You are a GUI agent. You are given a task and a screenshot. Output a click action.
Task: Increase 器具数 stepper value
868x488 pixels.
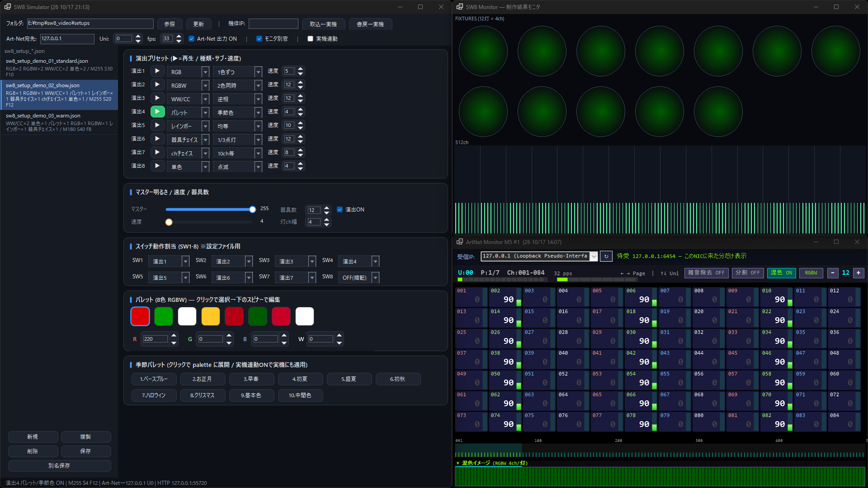coord(327,207)
